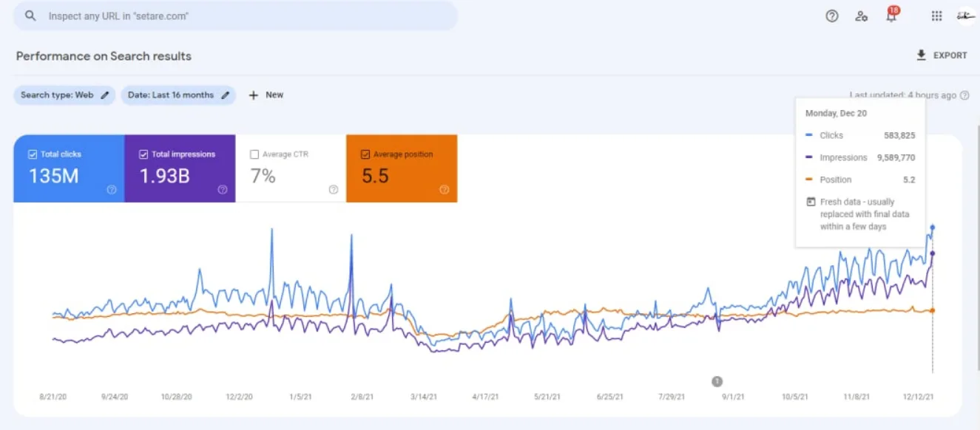
Task: Toggle the Total impressions checkbox
Action: 143,154
